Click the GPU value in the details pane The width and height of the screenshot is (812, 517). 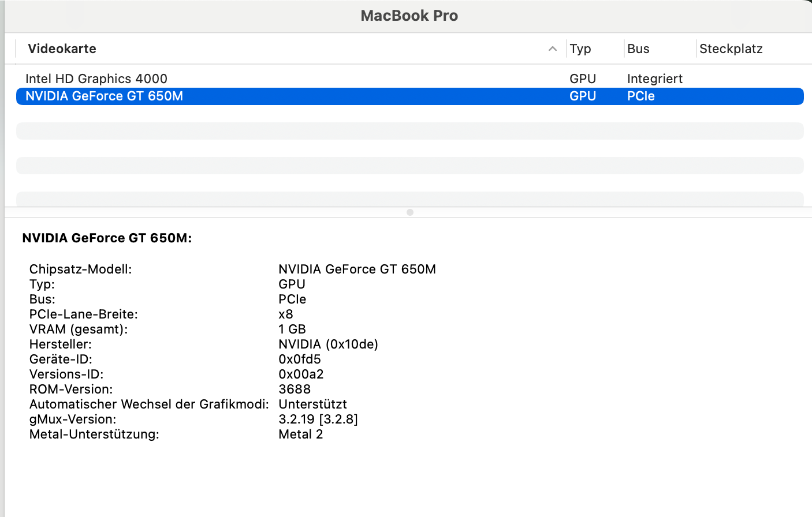[x=292, y=284]
